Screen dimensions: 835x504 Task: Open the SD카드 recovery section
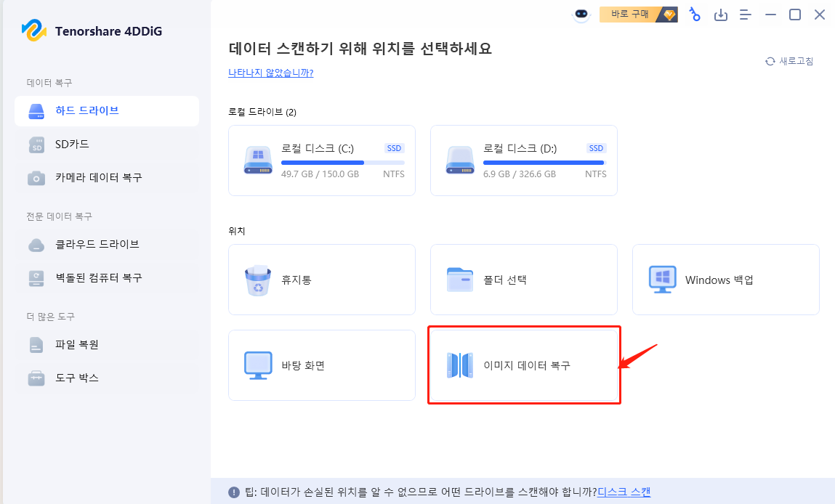pyautogui.click(x=73, y=145)
